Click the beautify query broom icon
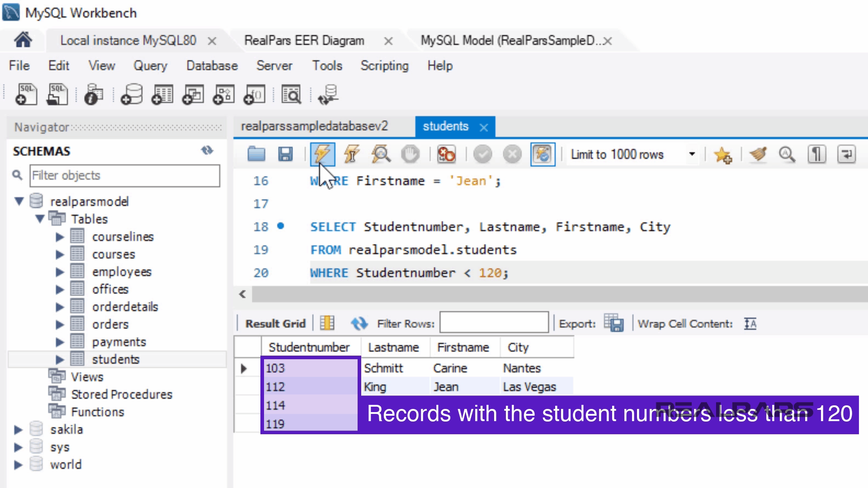Screen dimensions: 868x488 point(758,155)
